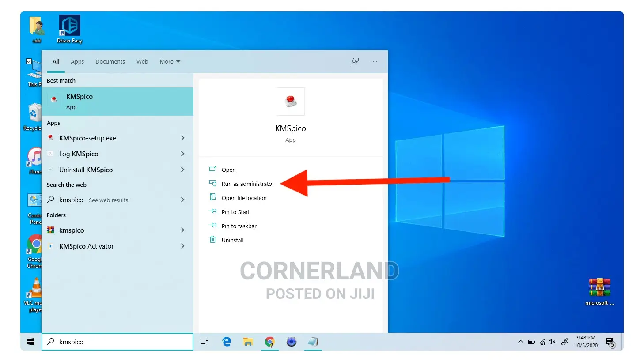Image resolution: width=644 pixels, height=362 pixels.
Task: Choose Run as administrator
Action: tap(248, 184)
